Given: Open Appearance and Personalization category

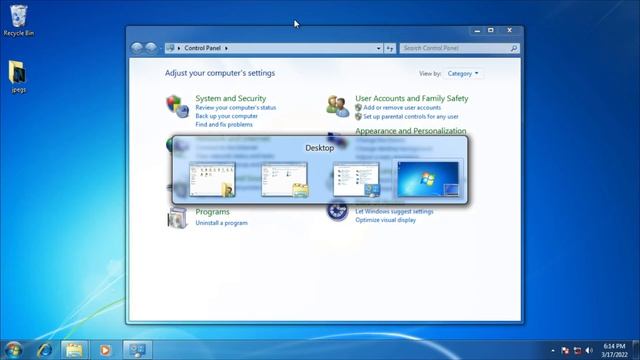Looking at the screenshot, I should coord(411,131).
